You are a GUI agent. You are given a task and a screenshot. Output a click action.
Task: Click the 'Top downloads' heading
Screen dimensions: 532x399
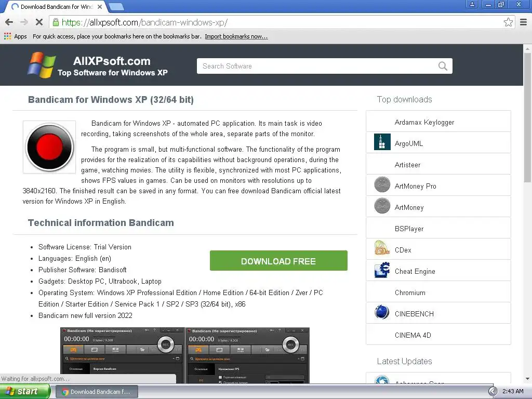click(404, 99)
